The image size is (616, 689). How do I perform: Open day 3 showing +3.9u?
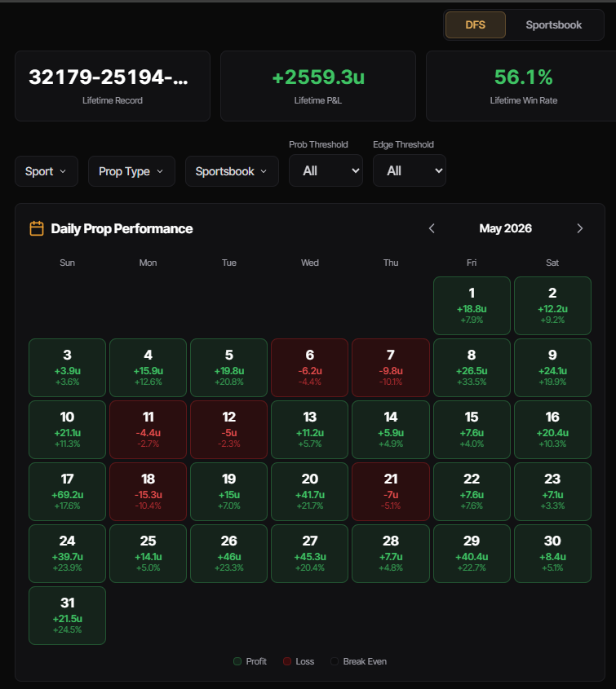[67, 368]
